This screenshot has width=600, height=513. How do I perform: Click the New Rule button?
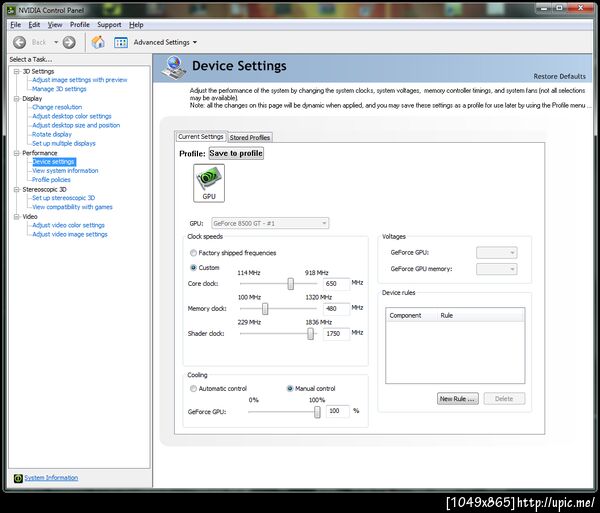[x=458, y=399]
